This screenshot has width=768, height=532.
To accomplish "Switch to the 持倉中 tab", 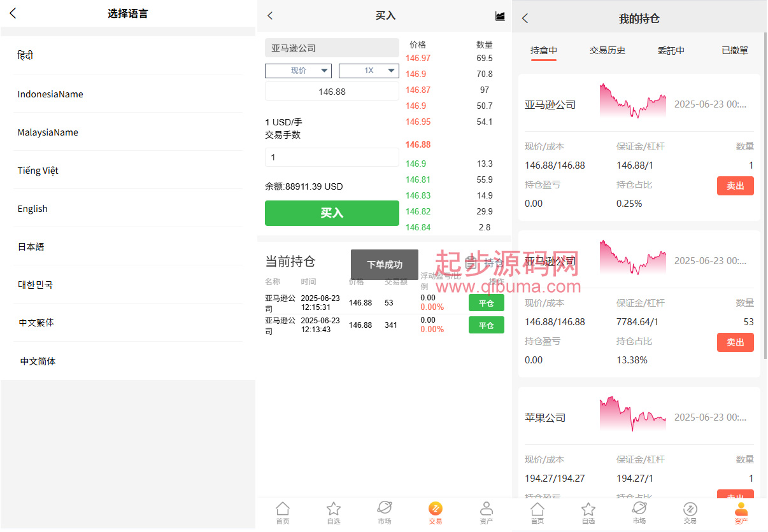I will pos(544,51).
